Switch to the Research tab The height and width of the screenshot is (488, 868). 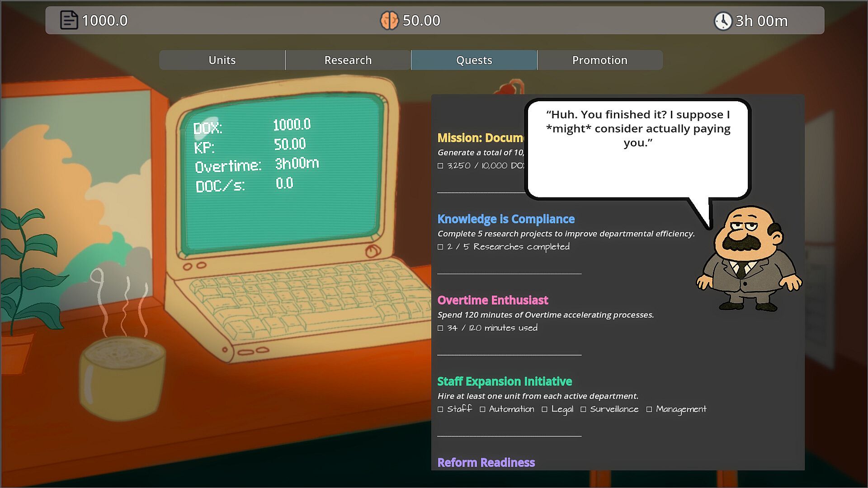(x=348, y=60)
